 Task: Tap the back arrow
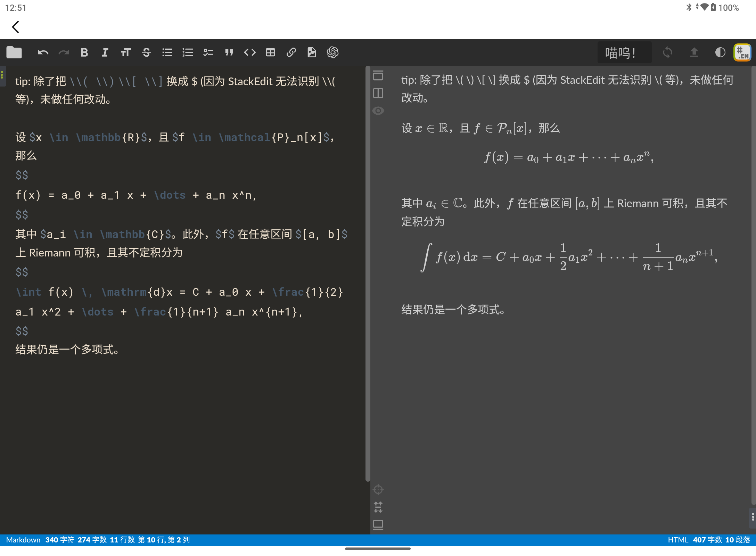click(x=15, y=27)
